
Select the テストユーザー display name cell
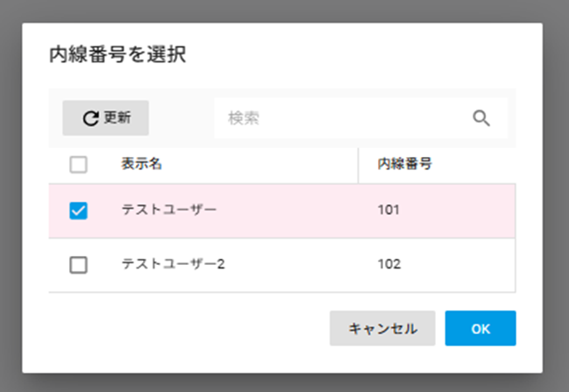pyautogui.click(x=168, y=210)
